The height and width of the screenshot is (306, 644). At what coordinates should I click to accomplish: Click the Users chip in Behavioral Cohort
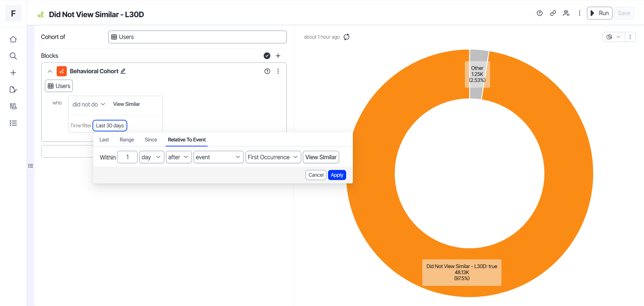(x=59, y=86)
